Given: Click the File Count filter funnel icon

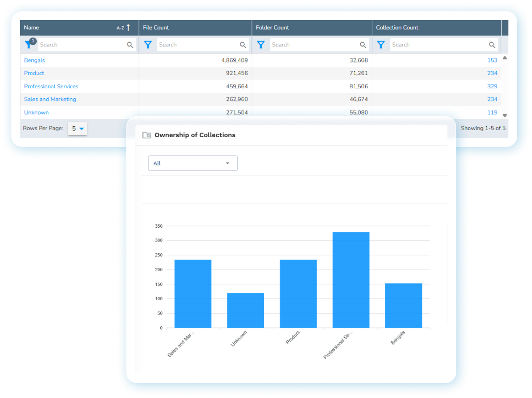Looking at the screenshot, I should pos(148,45).
